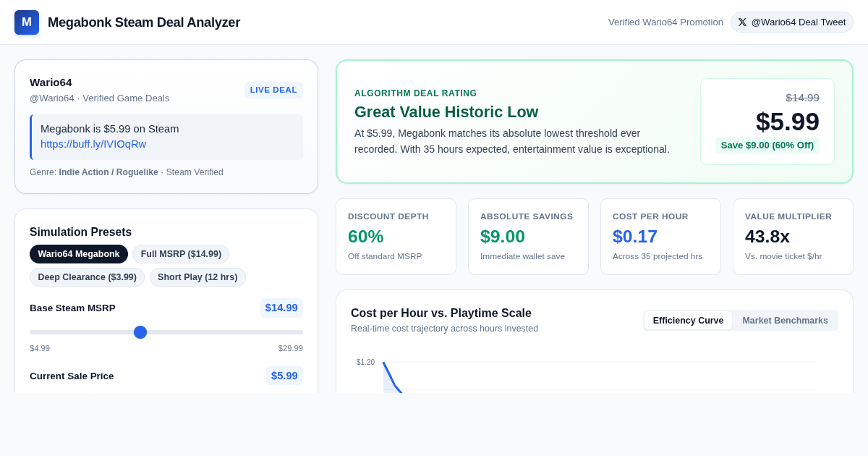The image size is (868, 456).
Task: Click the Current Sale Price $5.99 value
Action: 284,376
